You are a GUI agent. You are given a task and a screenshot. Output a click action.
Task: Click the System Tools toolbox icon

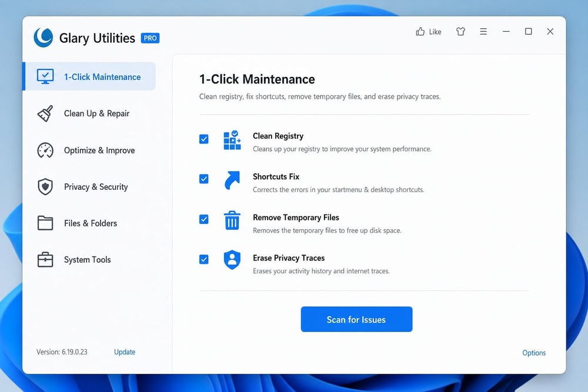[45, 259]
